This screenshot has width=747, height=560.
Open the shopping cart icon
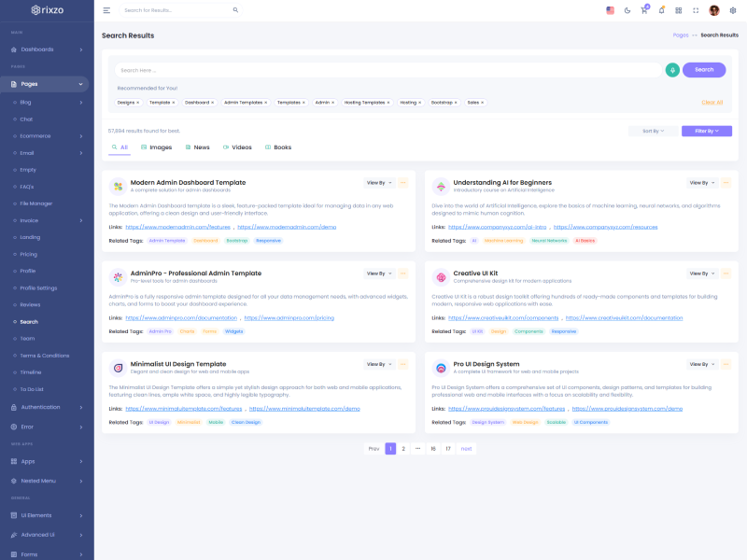pyautogui.click(x=643, y=10)
